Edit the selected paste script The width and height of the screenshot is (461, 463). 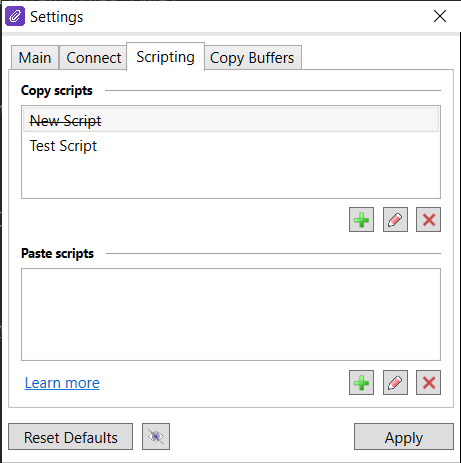pyautogui.click(x=395, y=382)
